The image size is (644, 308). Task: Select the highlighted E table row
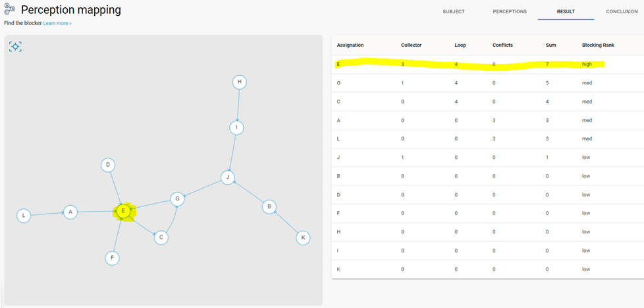pos(487,65)
